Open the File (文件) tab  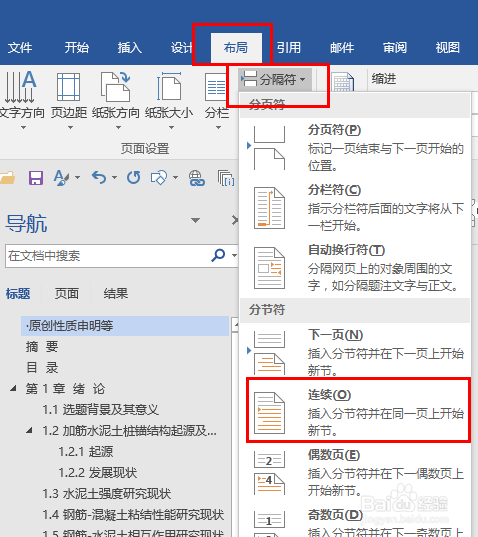(x=20, y=48)
